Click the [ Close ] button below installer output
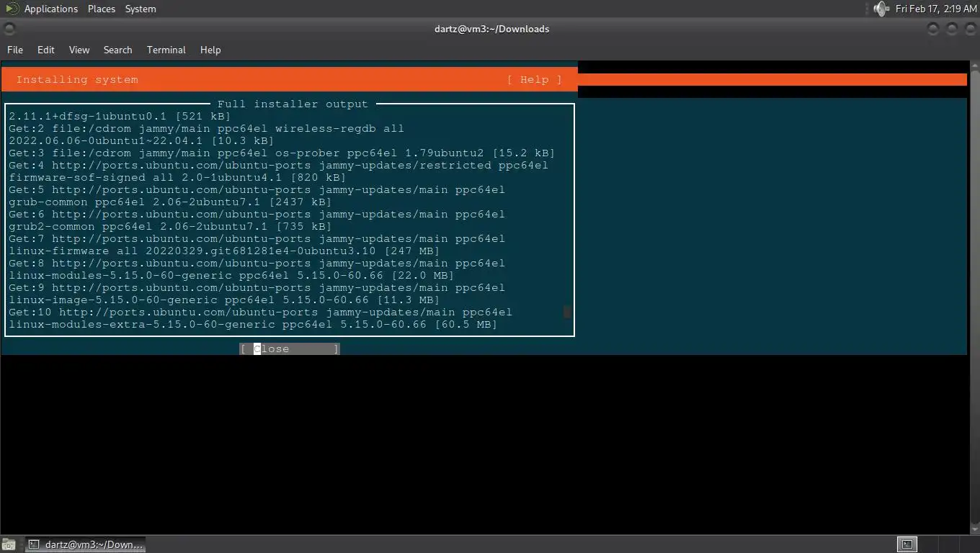 [x=289, y=349]
